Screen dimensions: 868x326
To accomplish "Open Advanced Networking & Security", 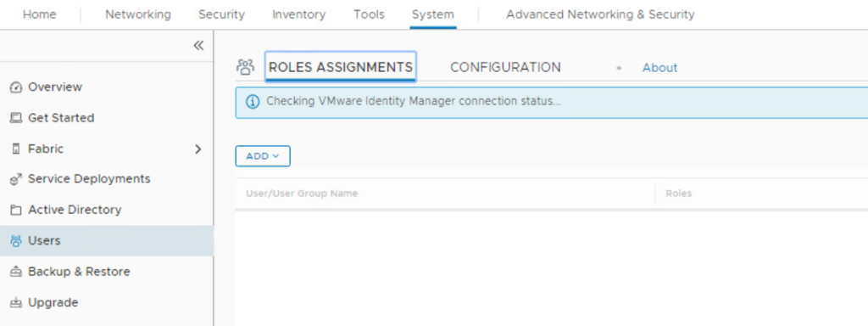I will coord(600,14).
